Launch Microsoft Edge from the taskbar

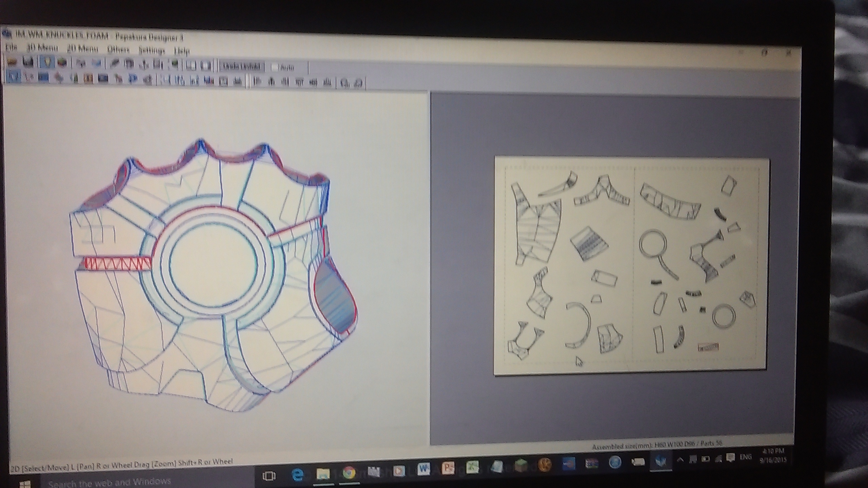[x=298, y=475]
